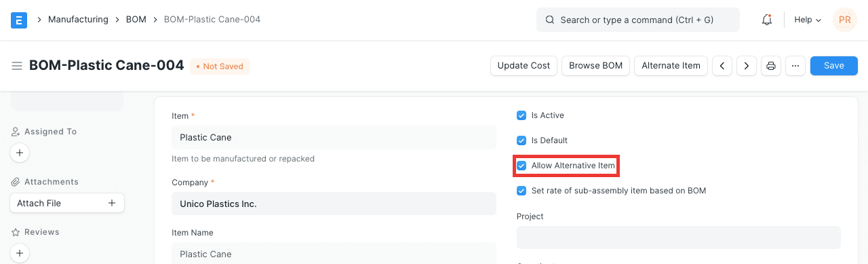Toggle Allow Alternative Item checkbox
The height and width of the screenshot is (264, 868).
(x=521, y=166)
